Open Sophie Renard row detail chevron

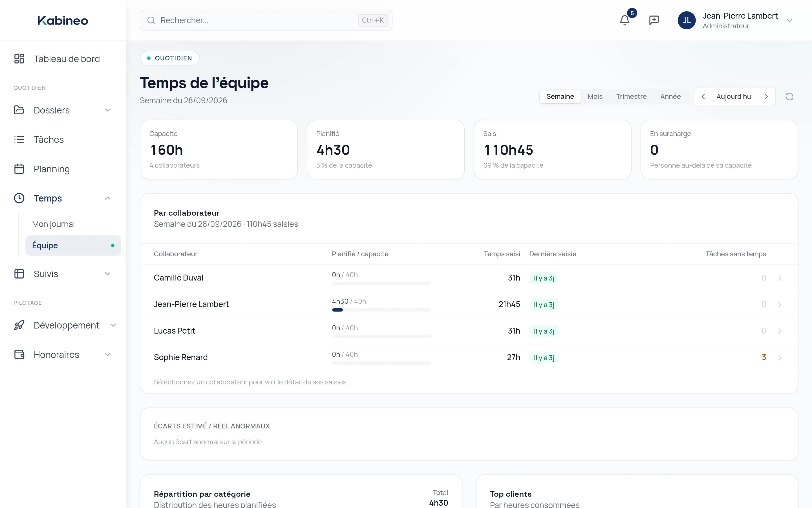(780, 358)
